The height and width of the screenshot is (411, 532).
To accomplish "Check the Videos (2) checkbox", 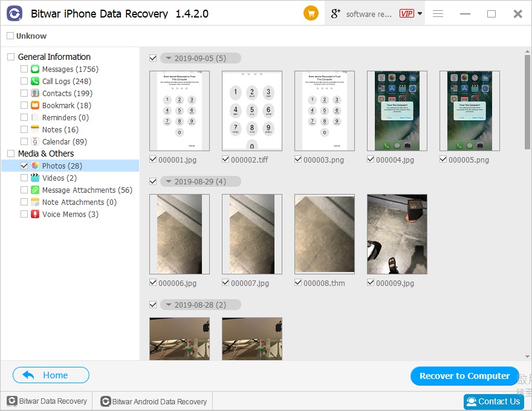I will pyautogui.click(x=24, y=178).
